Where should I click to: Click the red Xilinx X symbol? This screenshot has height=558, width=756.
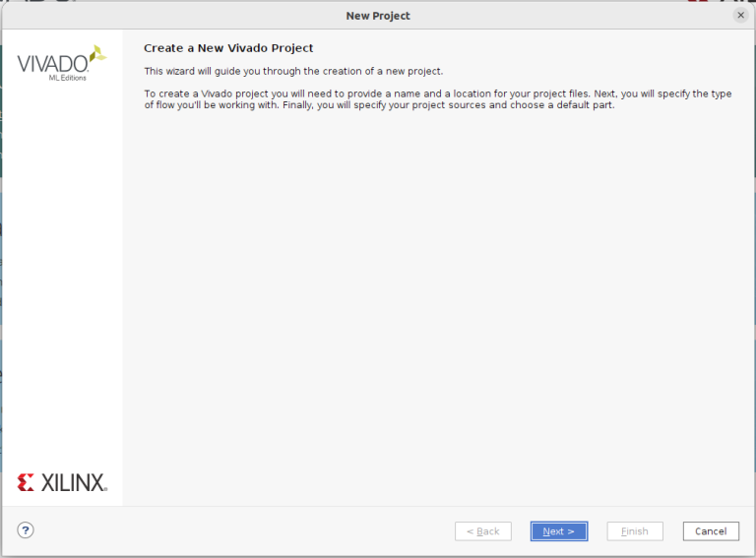coord(26,482)
